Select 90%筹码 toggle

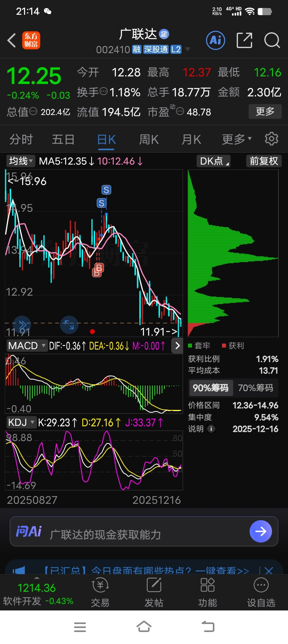[210, 388]
